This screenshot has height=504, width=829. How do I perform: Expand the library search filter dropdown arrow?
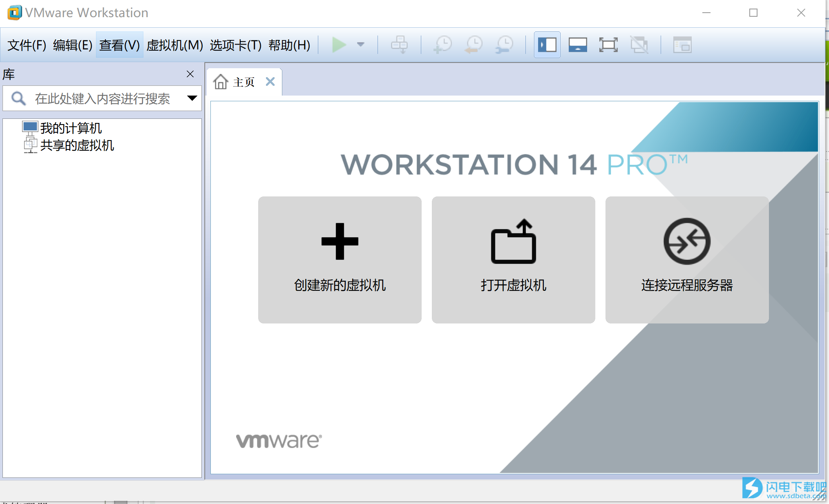192,98
